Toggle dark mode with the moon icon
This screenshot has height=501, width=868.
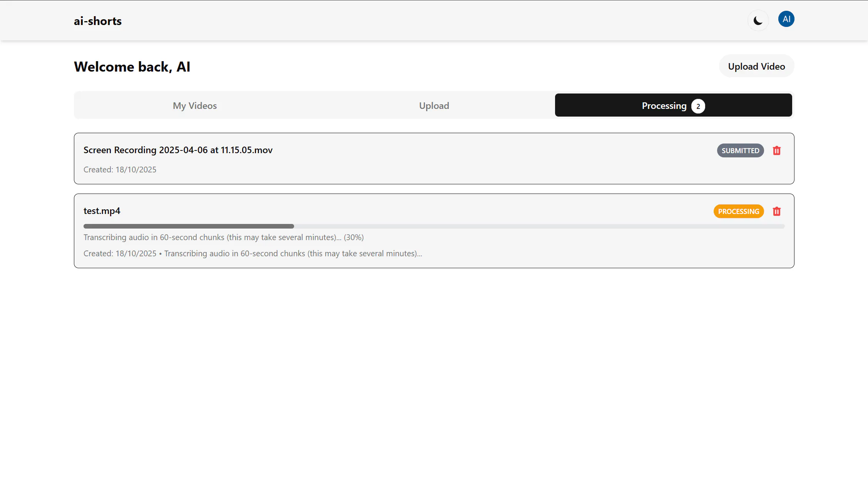click(758, 20)
